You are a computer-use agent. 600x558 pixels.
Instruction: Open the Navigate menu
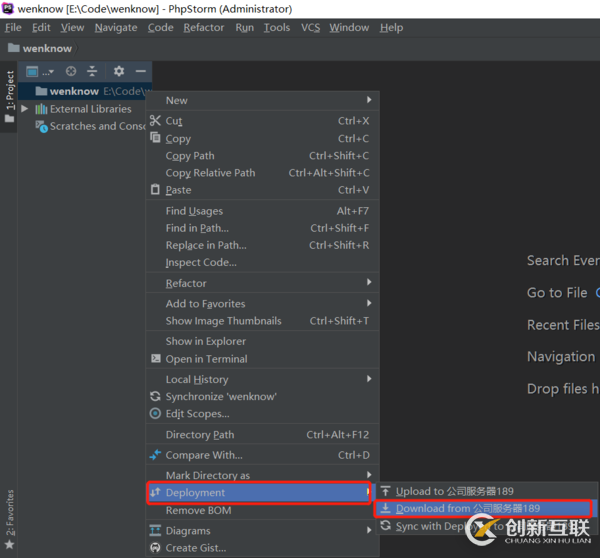116,28
